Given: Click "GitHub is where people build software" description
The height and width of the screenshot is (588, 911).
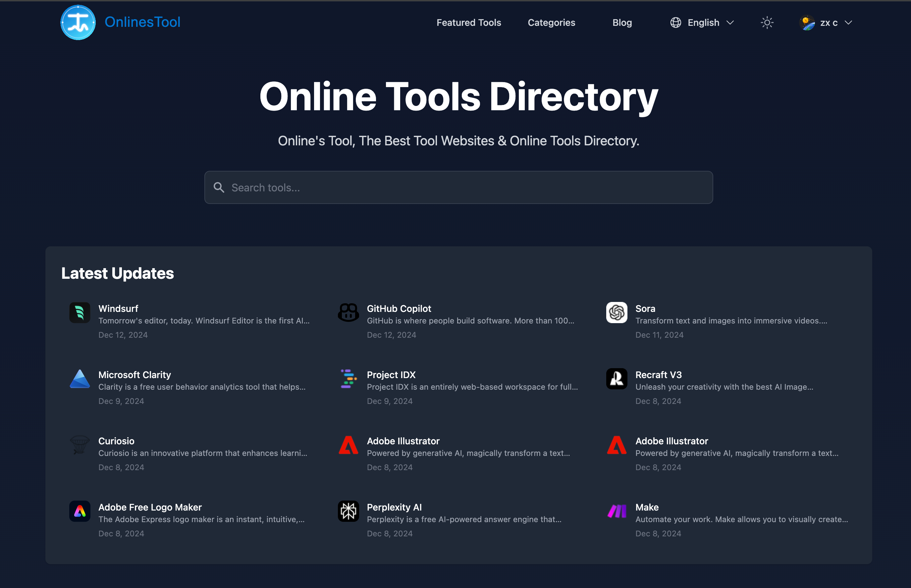Looking at the screenshot, I should pyautogui.click(x=470, y=321).
